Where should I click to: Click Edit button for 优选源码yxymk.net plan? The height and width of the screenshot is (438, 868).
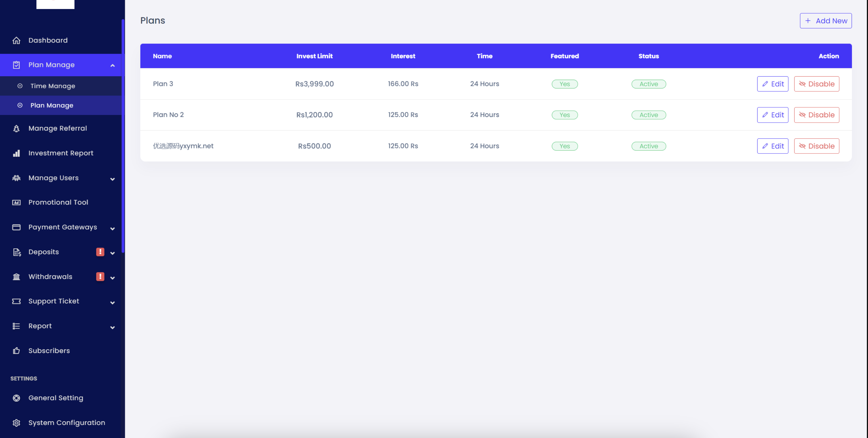pos(772,146)
